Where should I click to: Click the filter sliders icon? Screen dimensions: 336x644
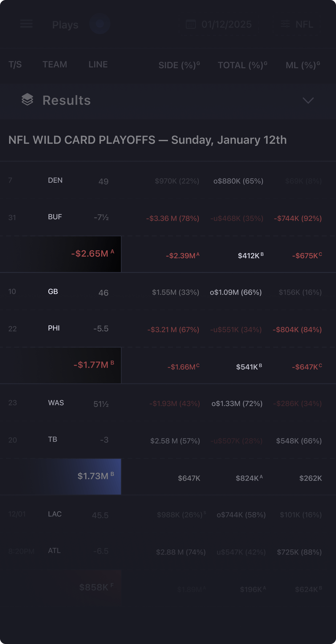pos(285,24)
